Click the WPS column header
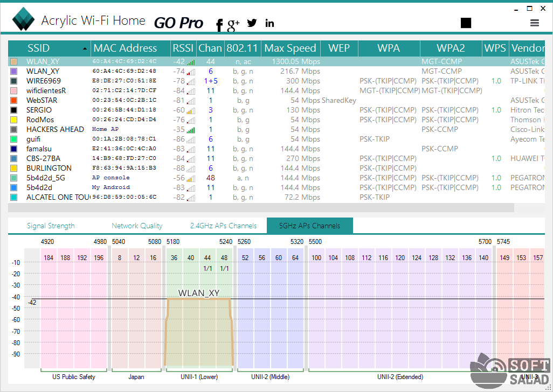The image size is (553, 392). pos(495,48)
